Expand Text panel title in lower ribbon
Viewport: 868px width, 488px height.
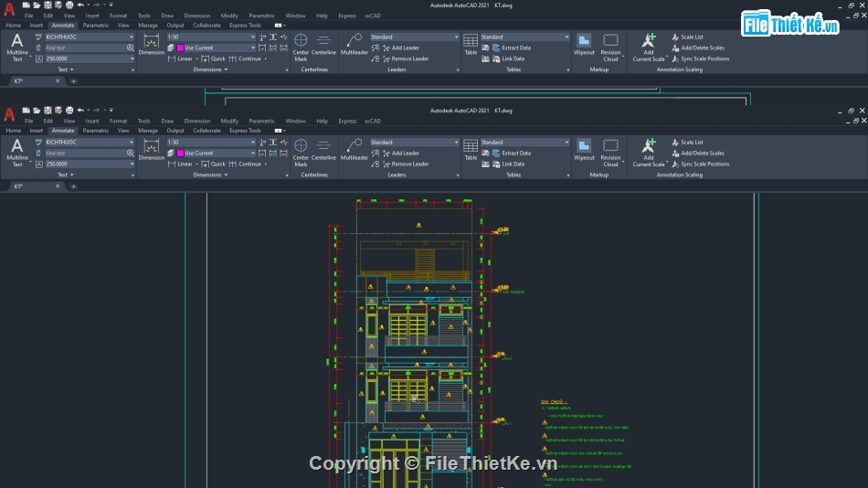[66, 175]
